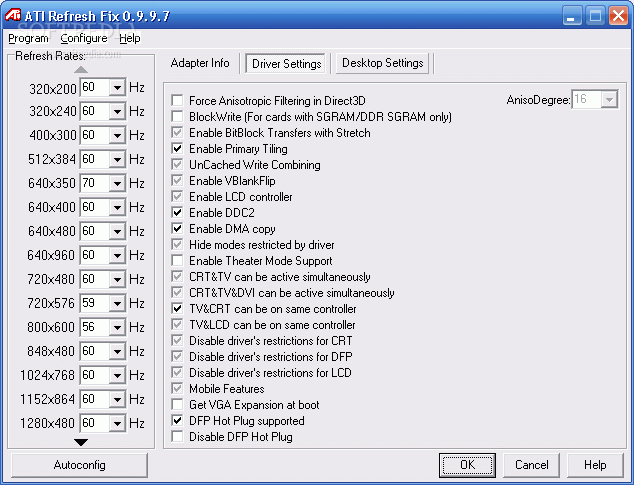Image resolution: width=634 pixels, height=485 pixels.
Task: Expand the 512x384 refresh rate dropdown
Action: (117, 159)
